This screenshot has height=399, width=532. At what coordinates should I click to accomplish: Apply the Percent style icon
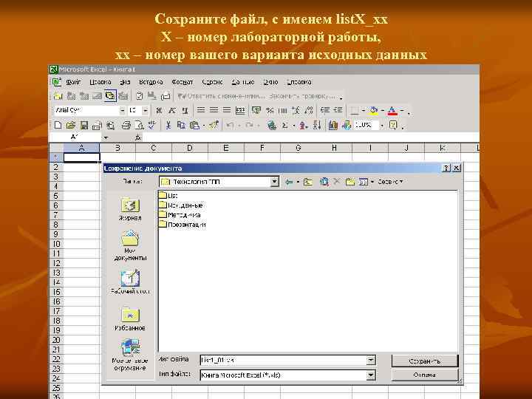(270, 110)
